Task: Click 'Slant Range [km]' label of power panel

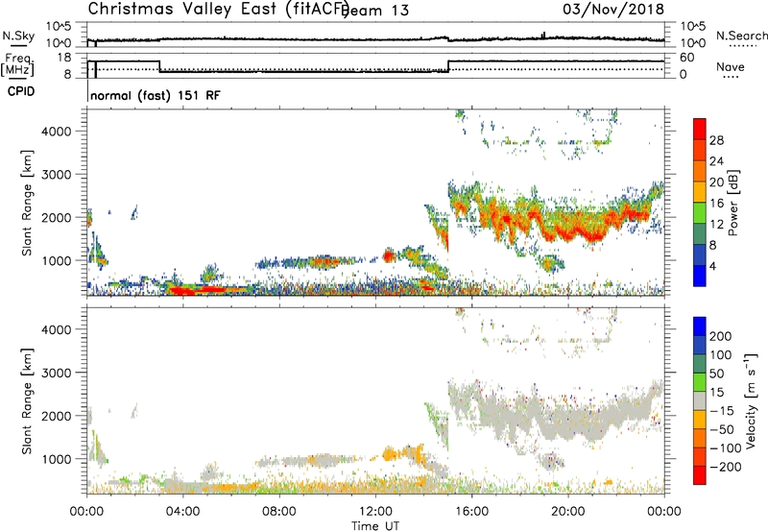Action: [27, 203]
